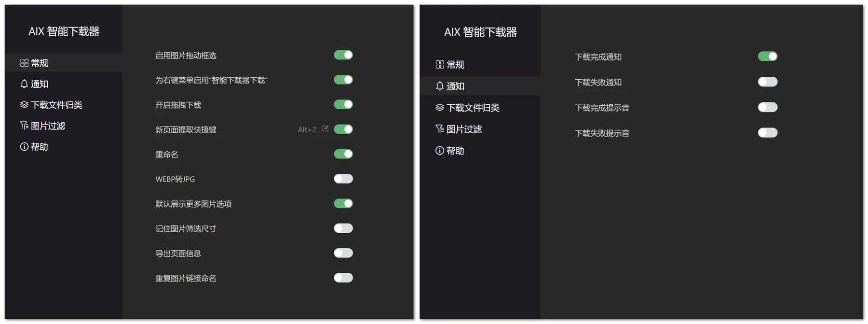The image size is (868, 324).
Task: Enable 下载完成提示音 switch
Action: coord(768,107)
